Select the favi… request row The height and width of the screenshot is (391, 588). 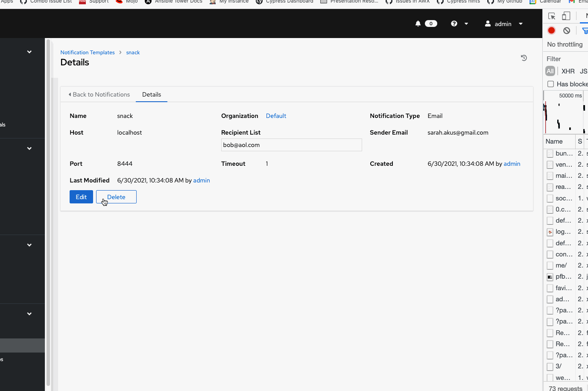[x=565, y=288]
